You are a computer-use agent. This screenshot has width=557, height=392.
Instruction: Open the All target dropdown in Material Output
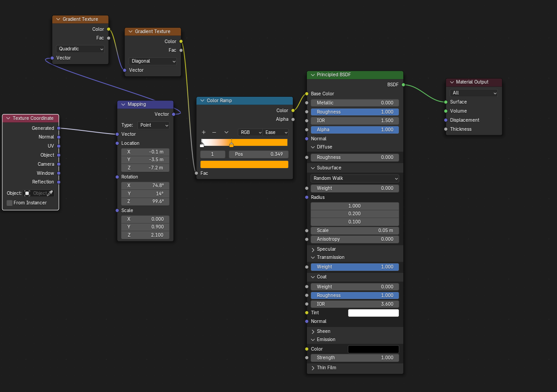coord(474,93)
